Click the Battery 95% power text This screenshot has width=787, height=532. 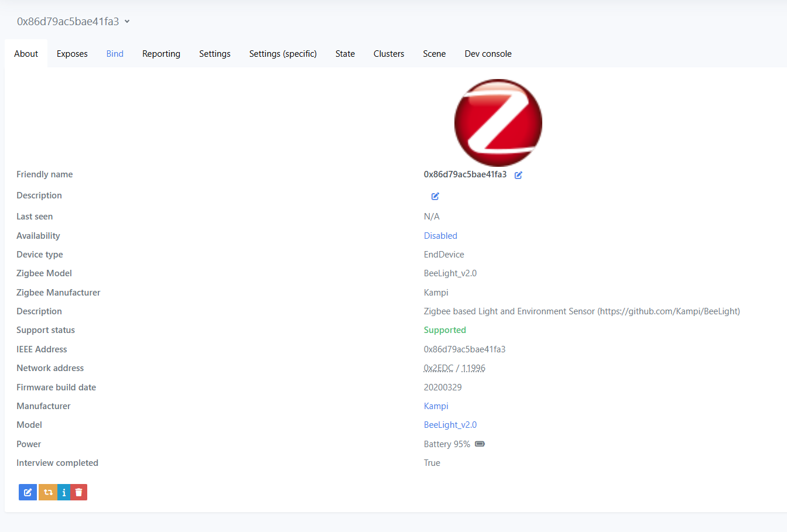tap(447, 444)
